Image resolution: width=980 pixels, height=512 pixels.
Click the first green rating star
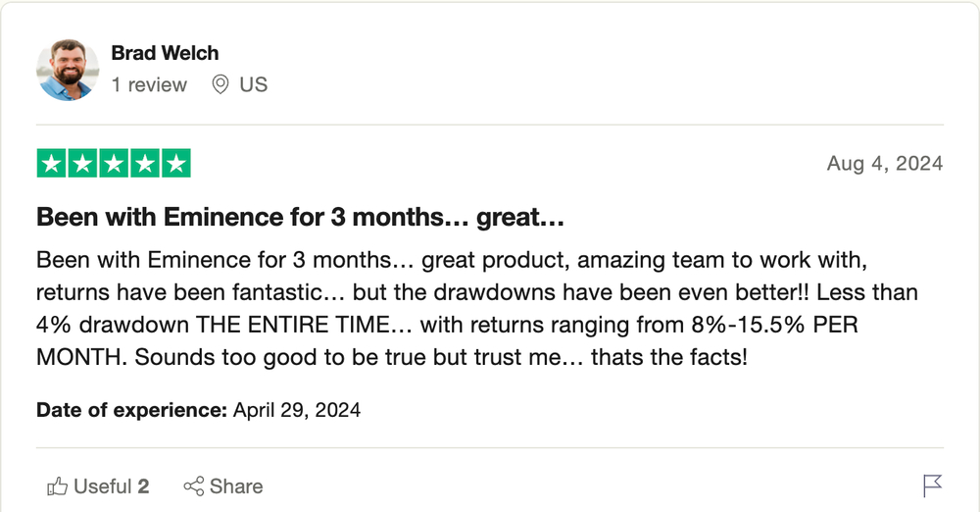point(51,164)
